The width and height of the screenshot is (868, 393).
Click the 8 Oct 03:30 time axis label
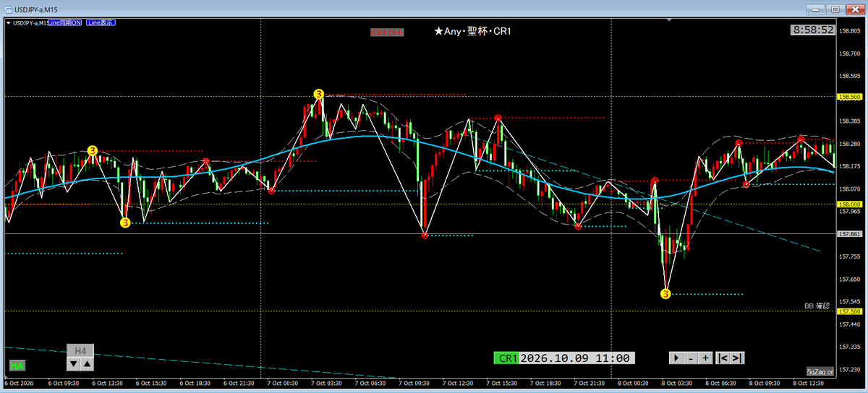(x=678, y=383)
